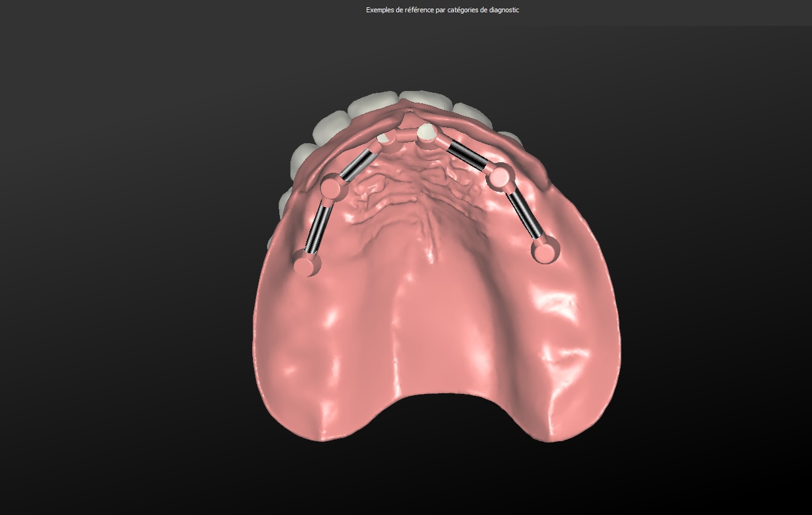Select the rearmost left implant cylinder
This screenshot has width=812, height=515.
coord(306,262)
